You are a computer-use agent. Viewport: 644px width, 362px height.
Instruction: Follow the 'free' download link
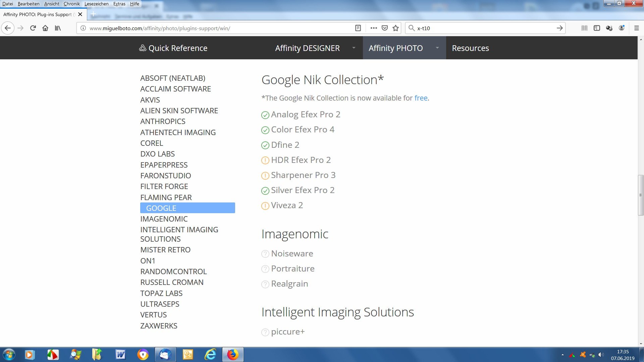click(x=421, y=98)
